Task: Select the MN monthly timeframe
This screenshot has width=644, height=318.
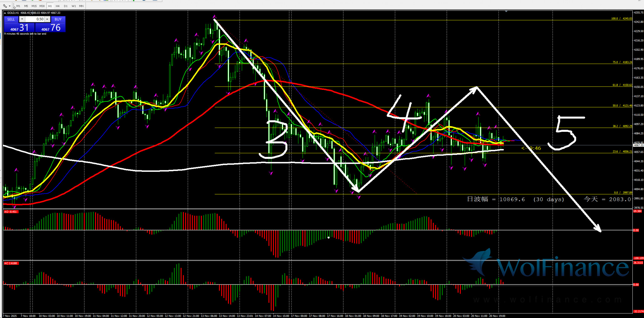Action: pos(81,6)
